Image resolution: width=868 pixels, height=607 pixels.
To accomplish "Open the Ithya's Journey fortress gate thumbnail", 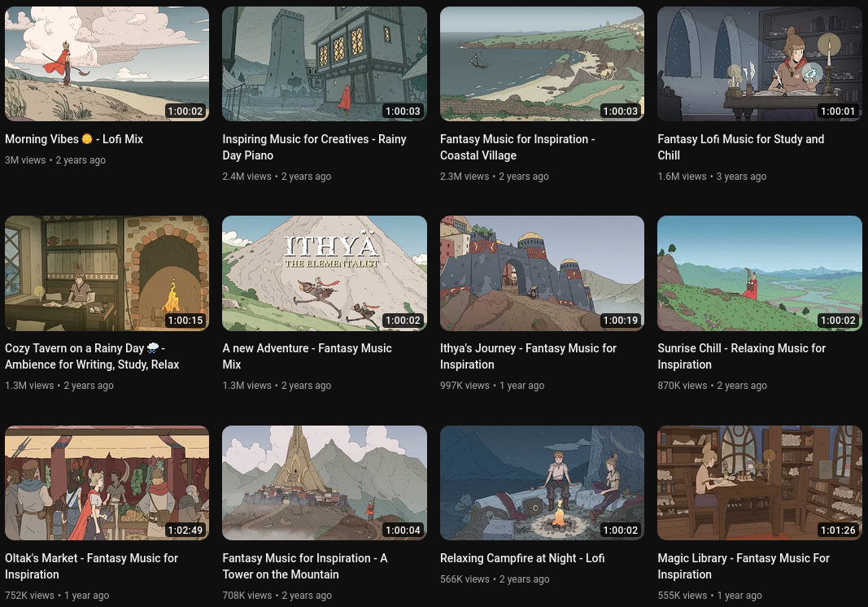I will tap(542, 273).
